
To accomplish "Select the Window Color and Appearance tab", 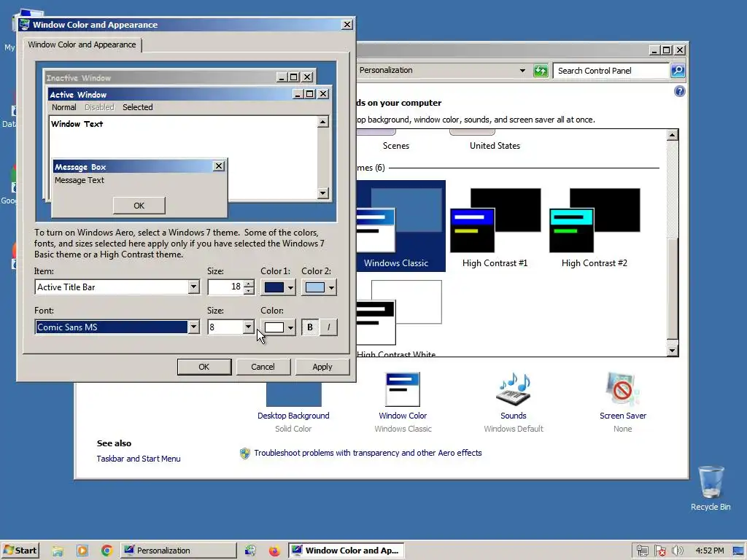I will pyautogui.click(x=82, y=44).
